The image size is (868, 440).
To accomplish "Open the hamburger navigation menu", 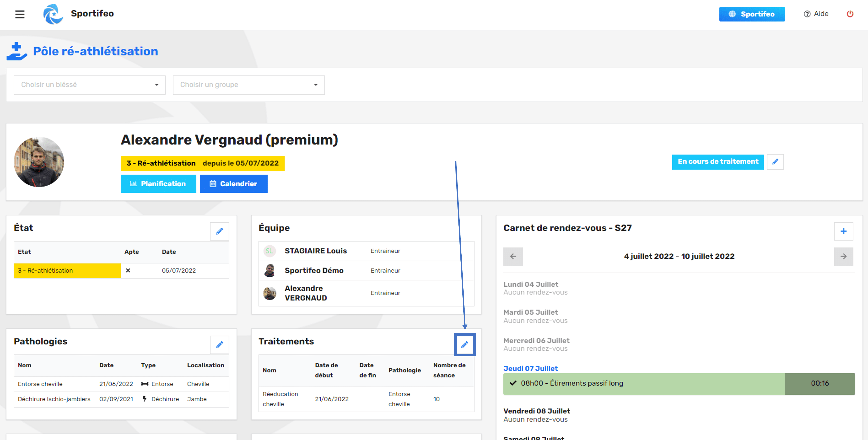I will point(20,14).
